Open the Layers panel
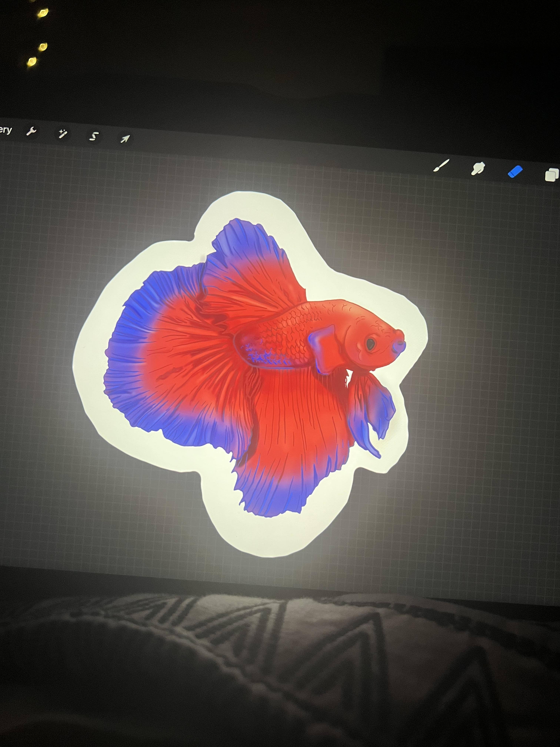Image resolution: width=560 pixels, height=747 pixels. pos(551,175)
